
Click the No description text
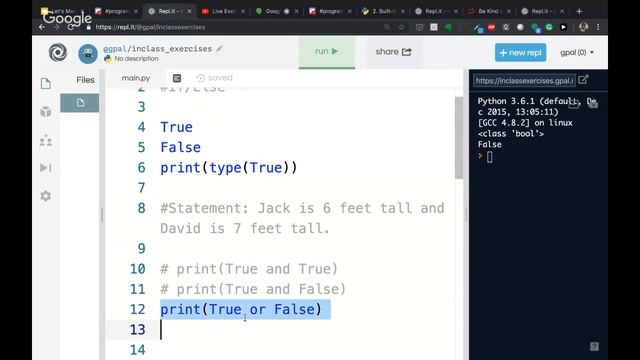coord(136,59)
